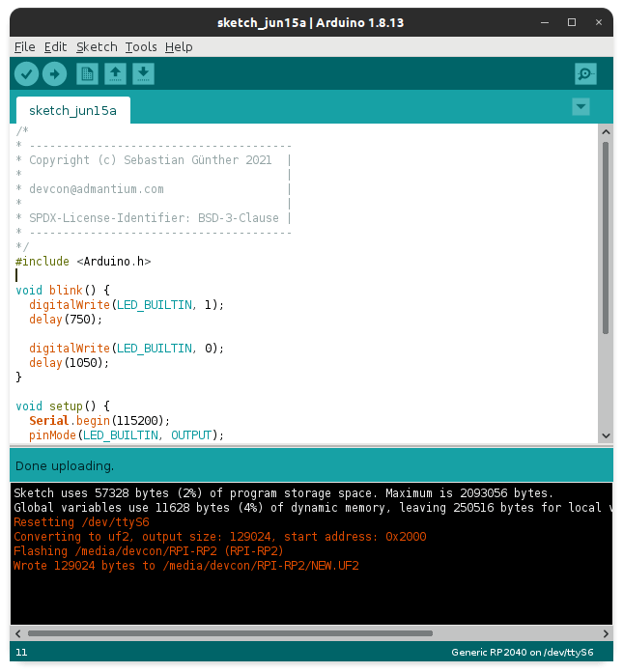Upload the sketch with arrow icon
The height and width of the screenshot is (672, 623).
54,73
